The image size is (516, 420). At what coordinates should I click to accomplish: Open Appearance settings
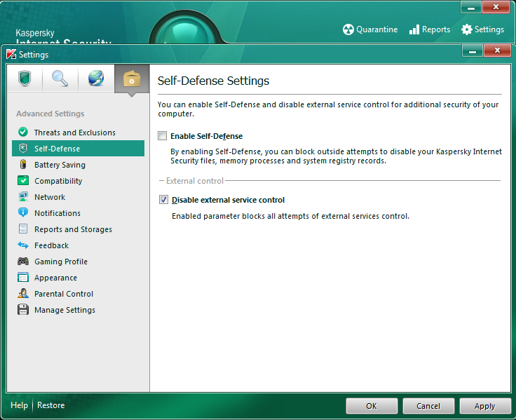pos(78,278)
